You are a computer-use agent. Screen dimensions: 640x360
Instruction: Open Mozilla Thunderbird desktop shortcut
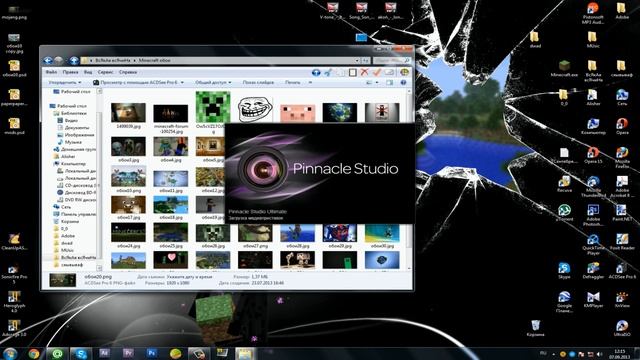[x=593, y=187]
